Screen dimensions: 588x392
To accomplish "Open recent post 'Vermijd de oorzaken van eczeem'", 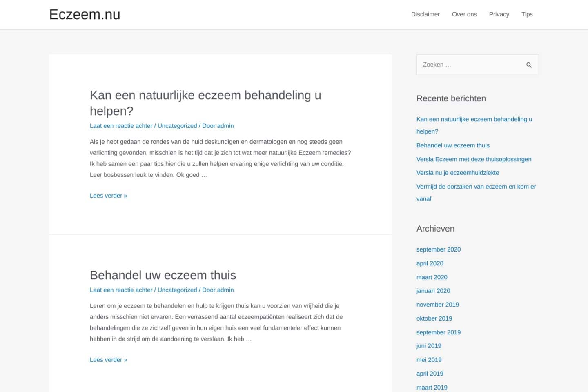I will (x=476, y=187).
